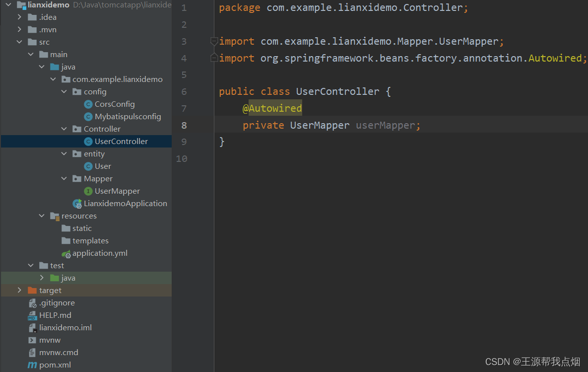Click the application.yml Spring config icon

pos(65,253)
